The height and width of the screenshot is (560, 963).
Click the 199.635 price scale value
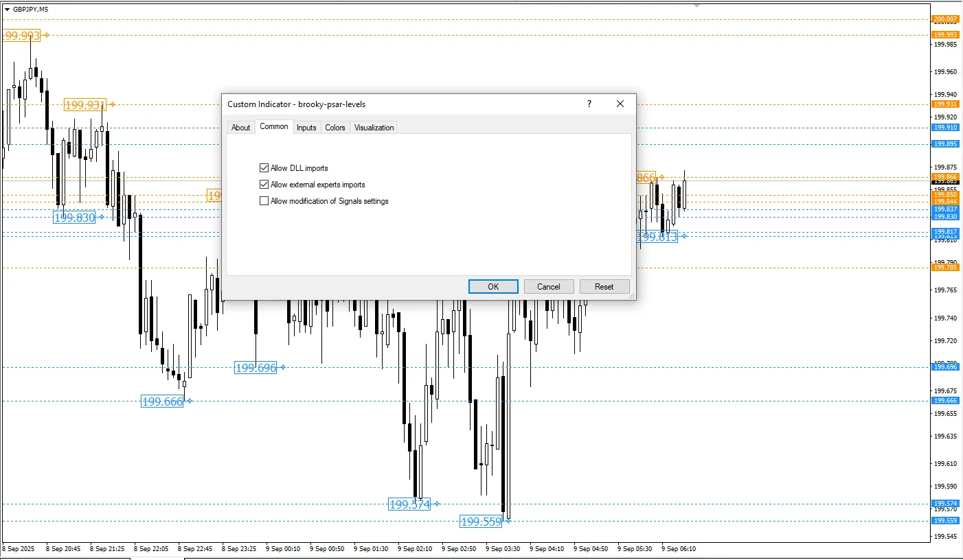click(x=946, y=436)
